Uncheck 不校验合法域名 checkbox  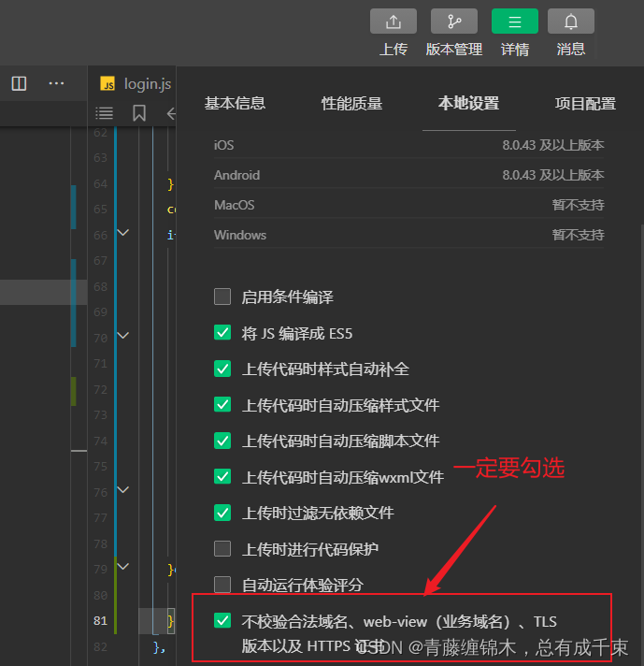click(x=222, y=621)
